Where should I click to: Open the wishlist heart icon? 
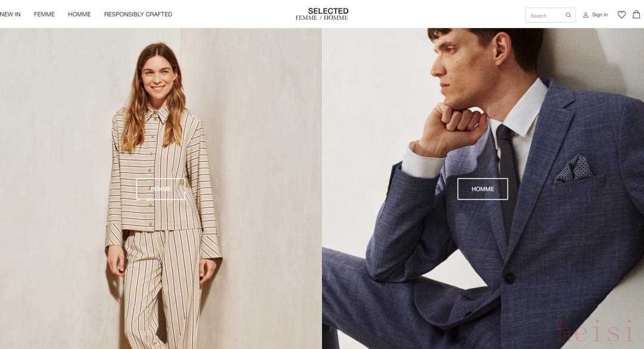[x=622, y=15]
